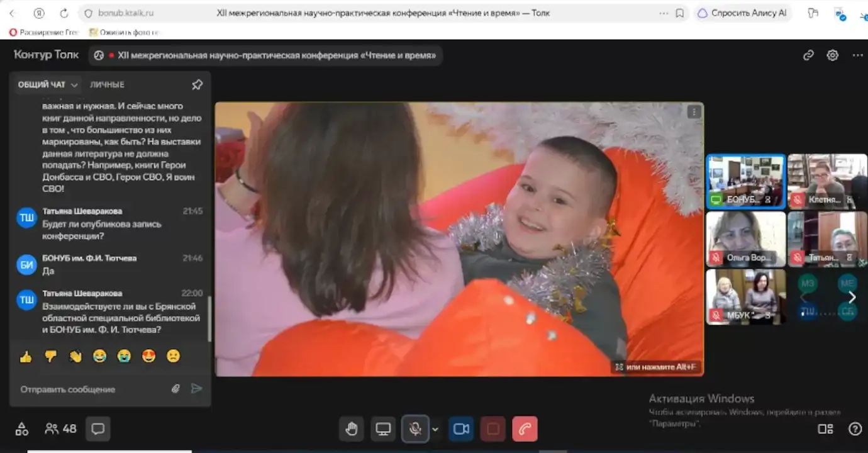Open conference title info in header
The height and width of the screenshot is (453, 868).
click(266, 55)
